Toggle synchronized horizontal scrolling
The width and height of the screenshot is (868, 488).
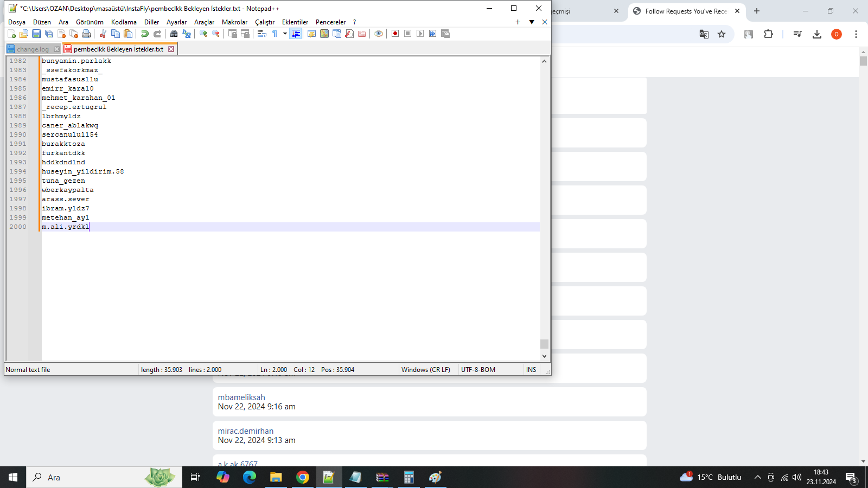tap(245, 34)
